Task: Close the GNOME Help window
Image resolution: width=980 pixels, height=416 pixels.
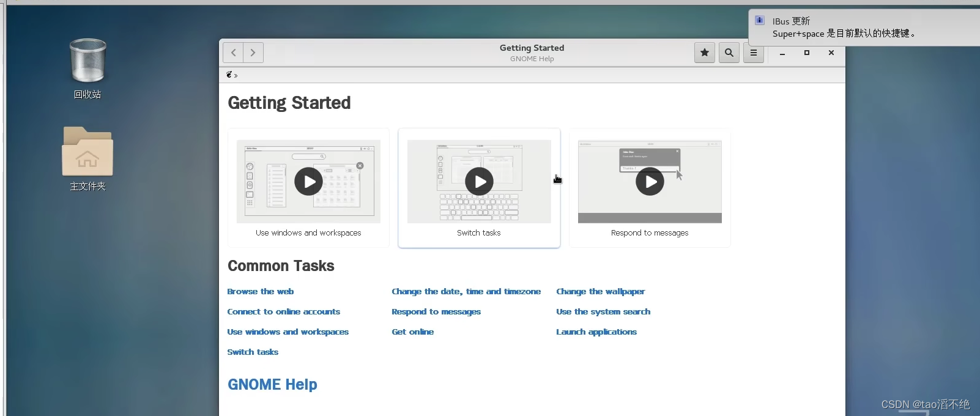Action: [x=831, y=53]
